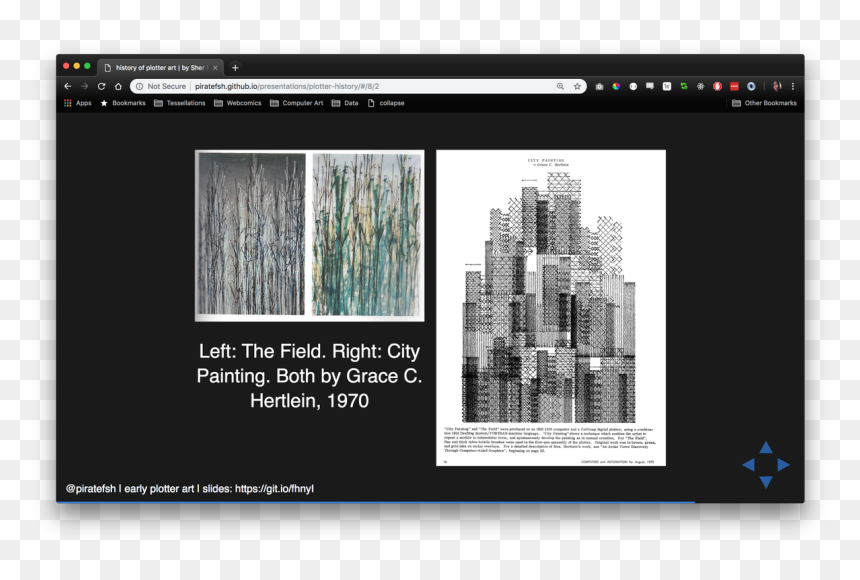Click The Field paintings image
Image resolution: width=860 pixels, height=580 pixels.
309,235
